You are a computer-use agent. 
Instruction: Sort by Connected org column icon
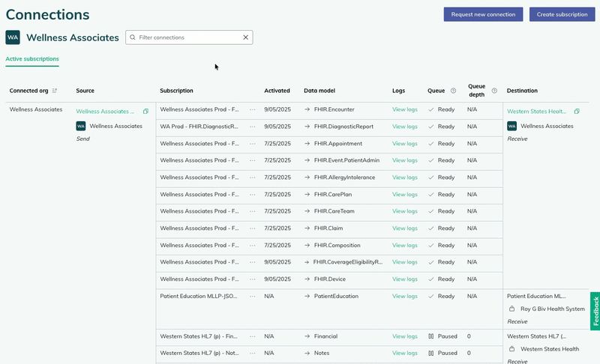click(x=55, y=91)
